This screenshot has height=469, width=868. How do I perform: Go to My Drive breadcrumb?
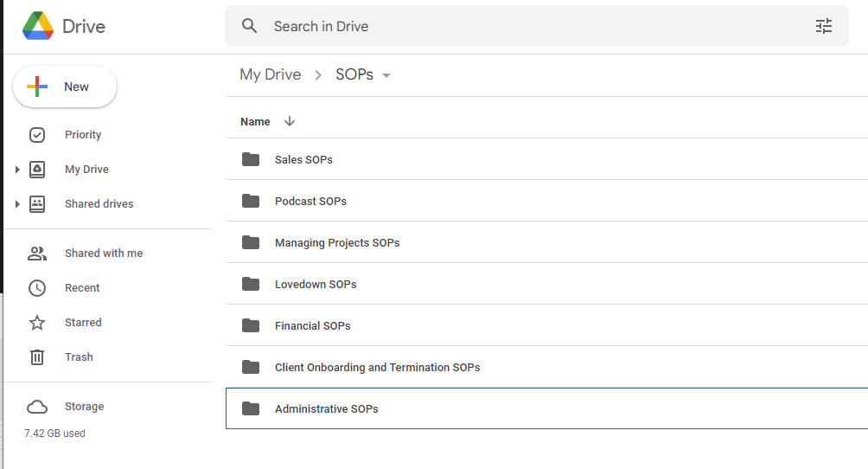coord(271,74)
